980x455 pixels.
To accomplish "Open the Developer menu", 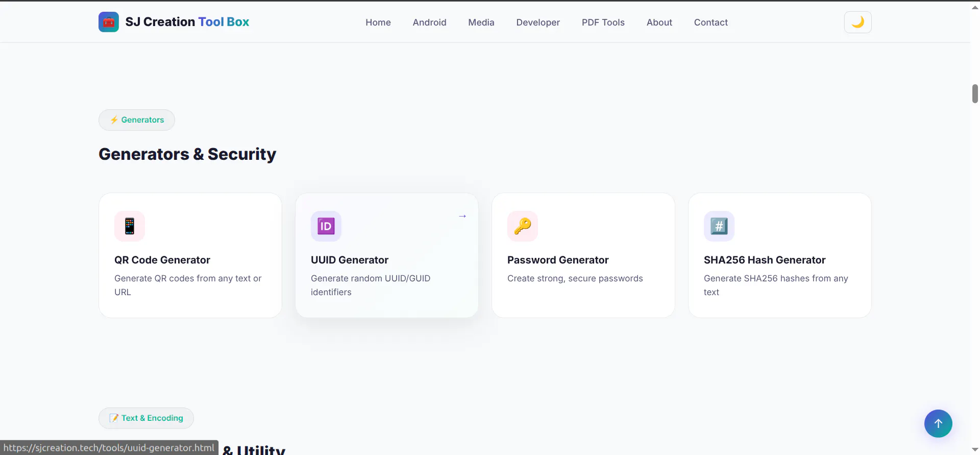I will [x=538, y=22].
